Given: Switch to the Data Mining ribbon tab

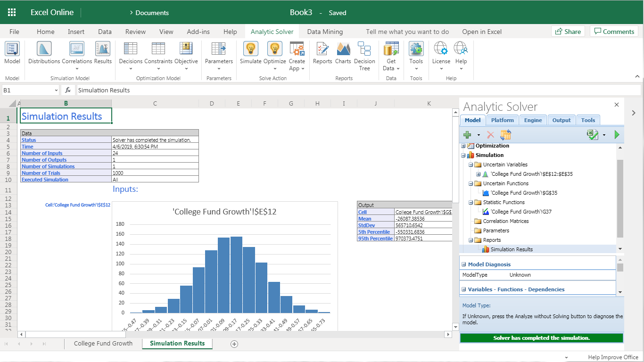Looking at the screenshot, I should pyautogui.click(x=325, y=32).
